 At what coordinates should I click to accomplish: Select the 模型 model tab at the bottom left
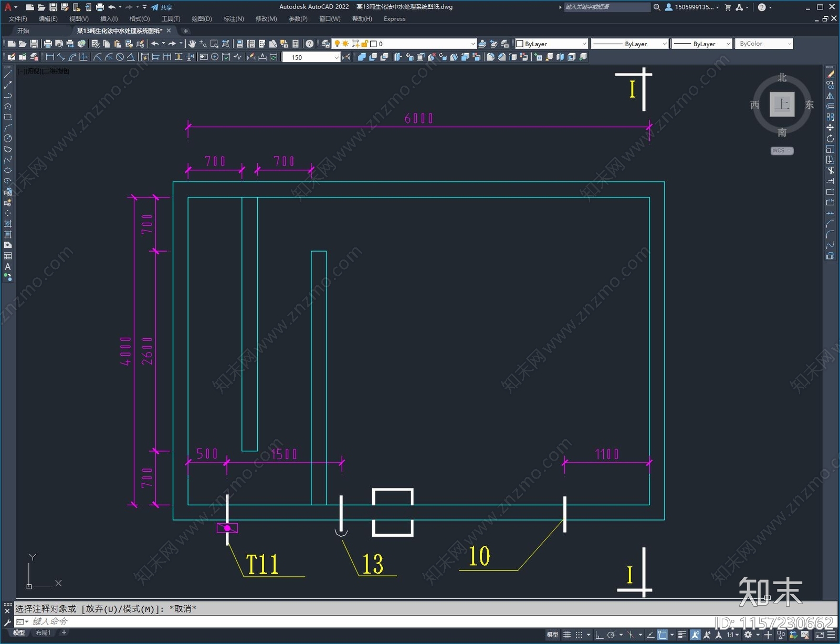tap(19, 633)
